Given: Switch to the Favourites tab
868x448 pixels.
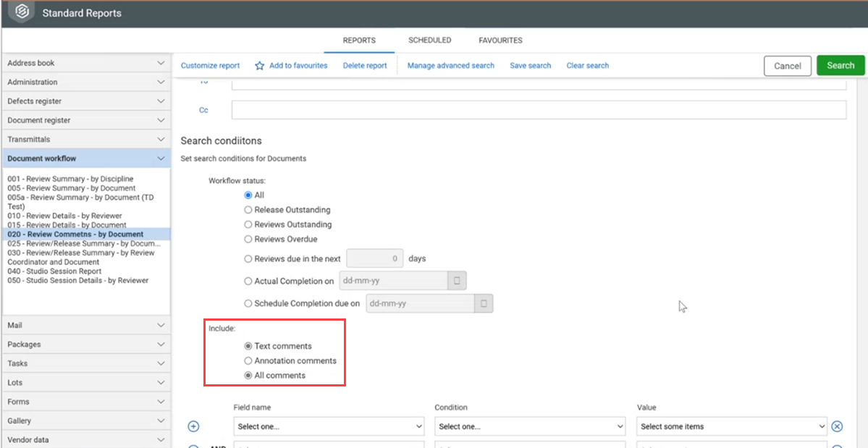Looking at the screenshot, I should pos(500,41).
